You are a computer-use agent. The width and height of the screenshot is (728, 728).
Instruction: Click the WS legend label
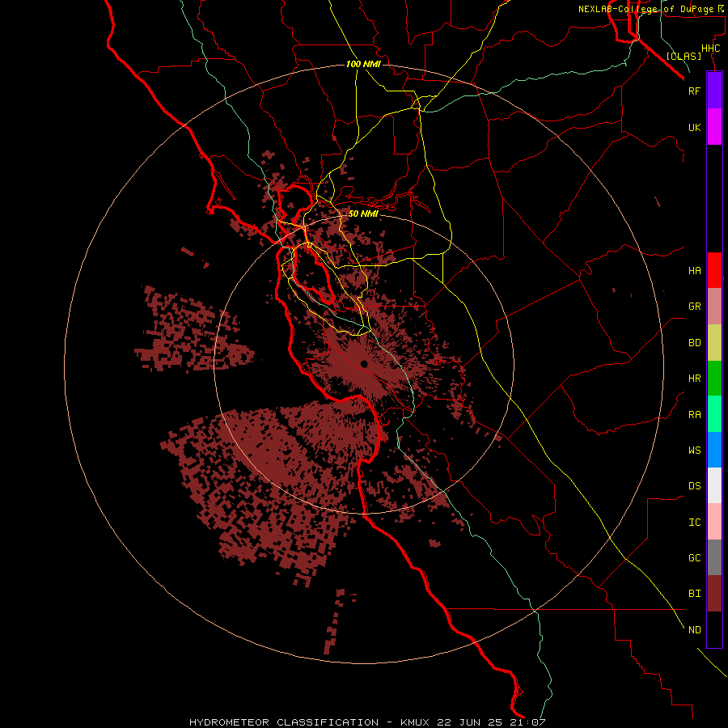click(x=694, y=451)
